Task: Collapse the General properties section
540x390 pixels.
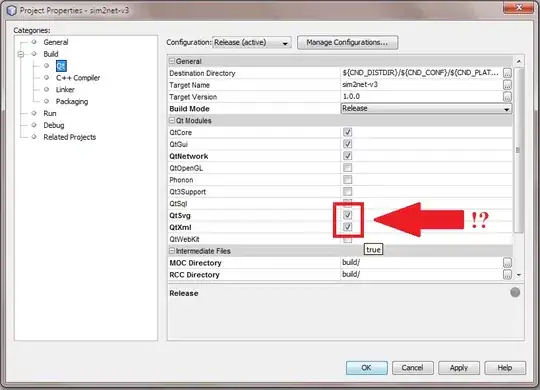Action: click(172, 61)
